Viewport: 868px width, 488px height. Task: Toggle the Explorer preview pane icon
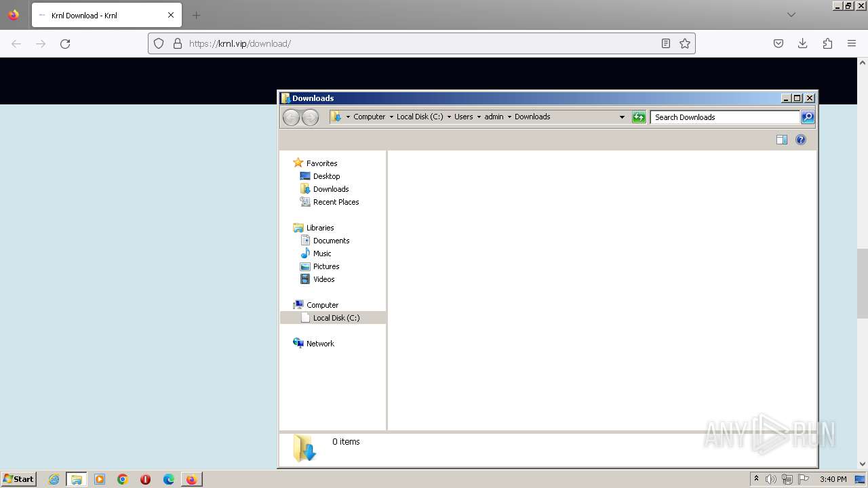(782, 140)
